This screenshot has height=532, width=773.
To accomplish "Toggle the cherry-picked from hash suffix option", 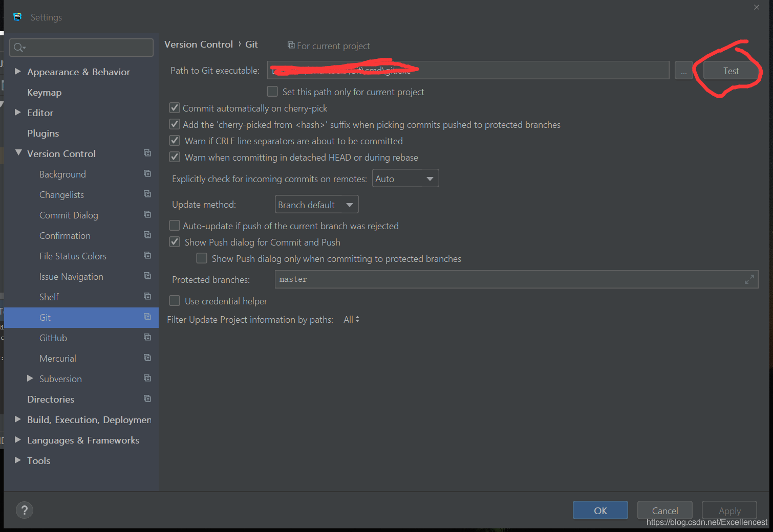I will [x=175, y=124].
